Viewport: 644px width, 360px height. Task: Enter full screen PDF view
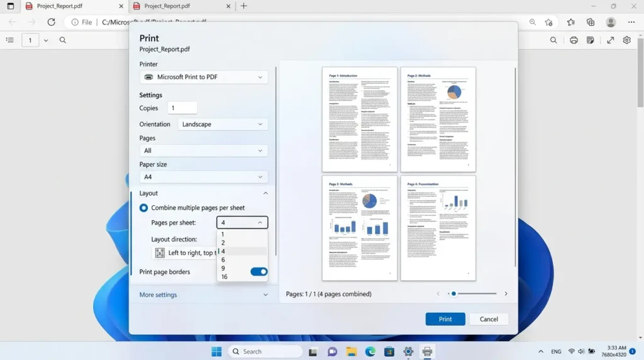click(611, 40)
